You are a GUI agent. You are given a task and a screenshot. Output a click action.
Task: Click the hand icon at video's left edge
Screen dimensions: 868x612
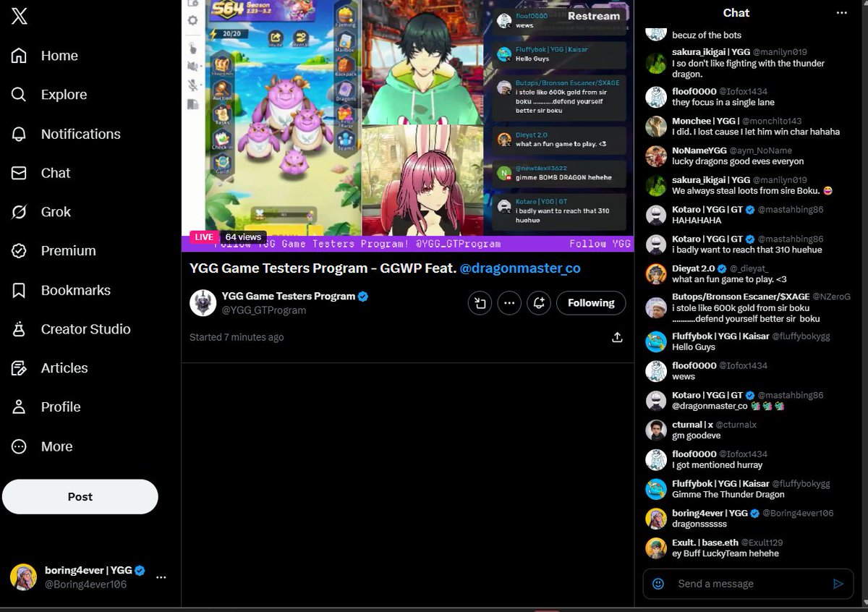point(192,48)
